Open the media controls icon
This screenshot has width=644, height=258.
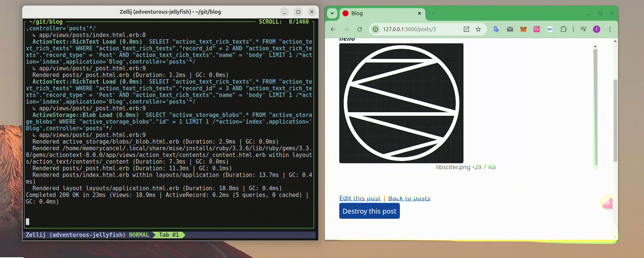tap(583, 29)
